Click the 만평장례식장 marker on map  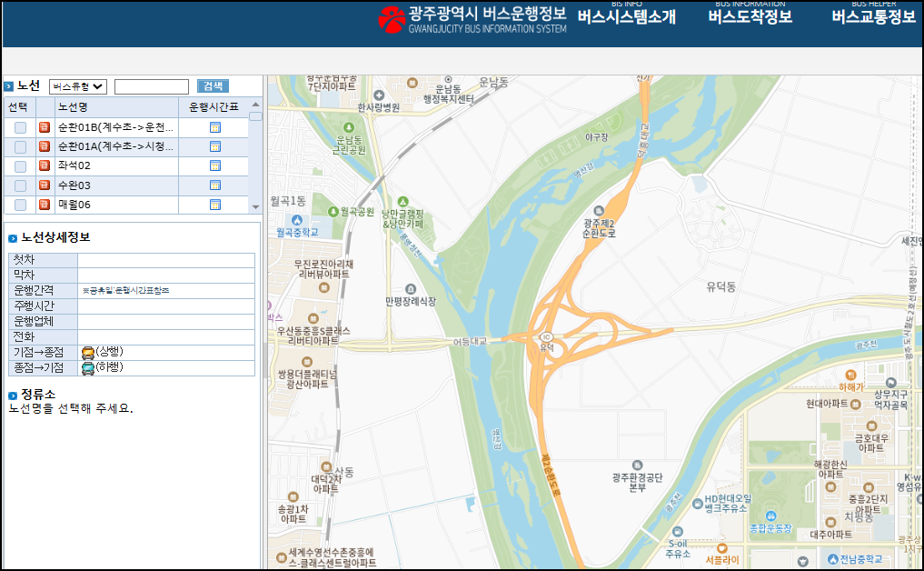tap(411, 289)
